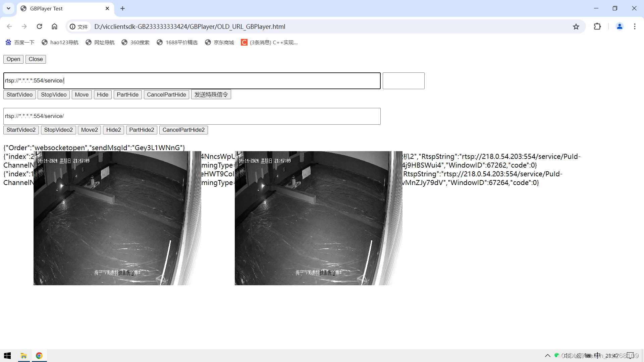Open Chrome three-dot menu
Viewport: 644px width, 362px height.
[x=635, y=26]
